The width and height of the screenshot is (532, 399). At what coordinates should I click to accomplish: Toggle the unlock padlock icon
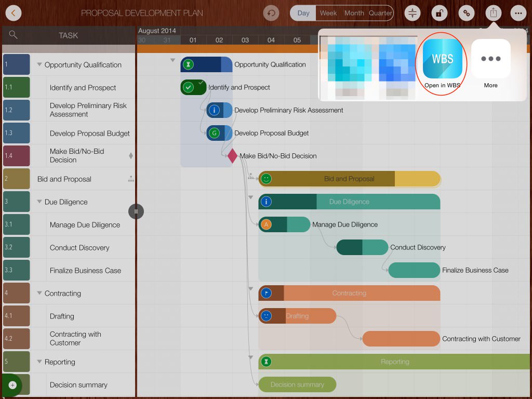click(439, 13)
